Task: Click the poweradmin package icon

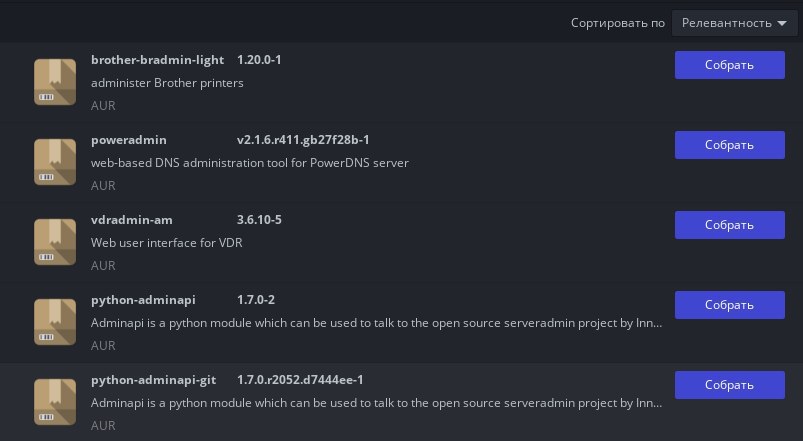Action: (x=55, y=162)
